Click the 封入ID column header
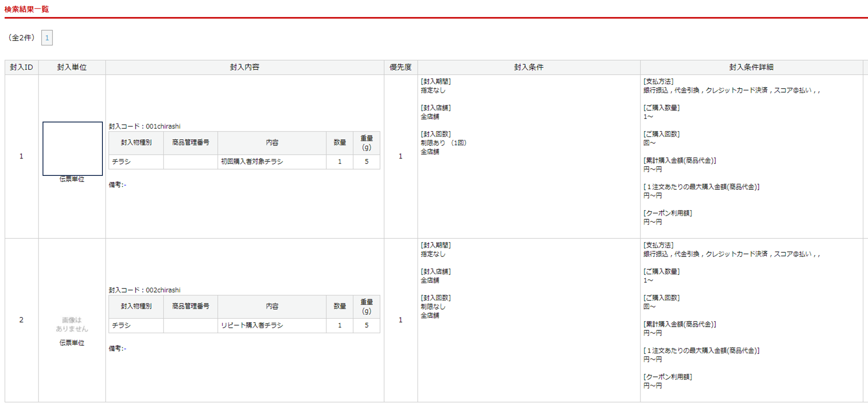This screenshot has height=406, width=868. pos(21,67)
